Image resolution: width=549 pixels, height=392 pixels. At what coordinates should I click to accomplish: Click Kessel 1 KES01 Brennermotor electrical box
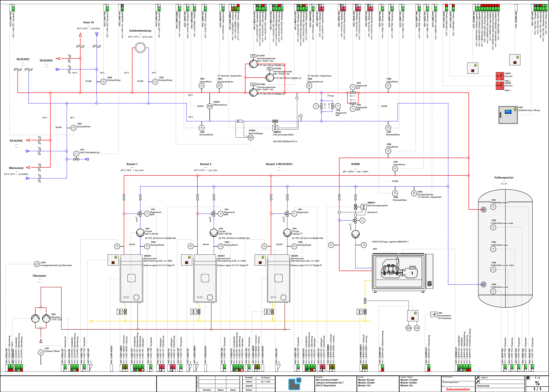point(113,260)
